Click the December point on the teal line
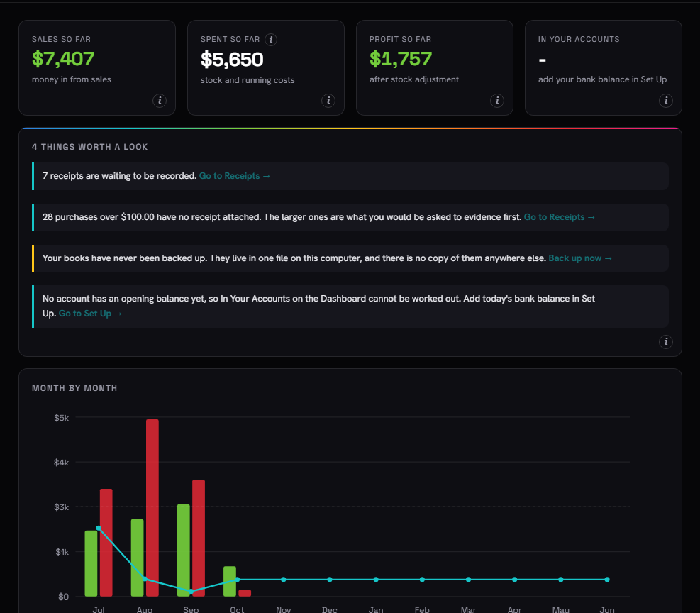Viewport: 700px width, 613px height. click(330, 580)
